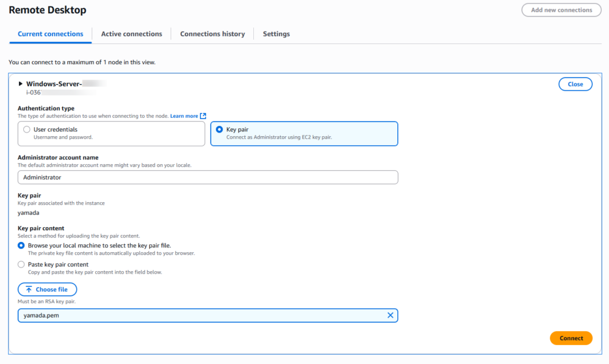The width and height of the screenshot is (609, 364).
Task: Click the Windows-Server node title
Action: coord(54,84)
